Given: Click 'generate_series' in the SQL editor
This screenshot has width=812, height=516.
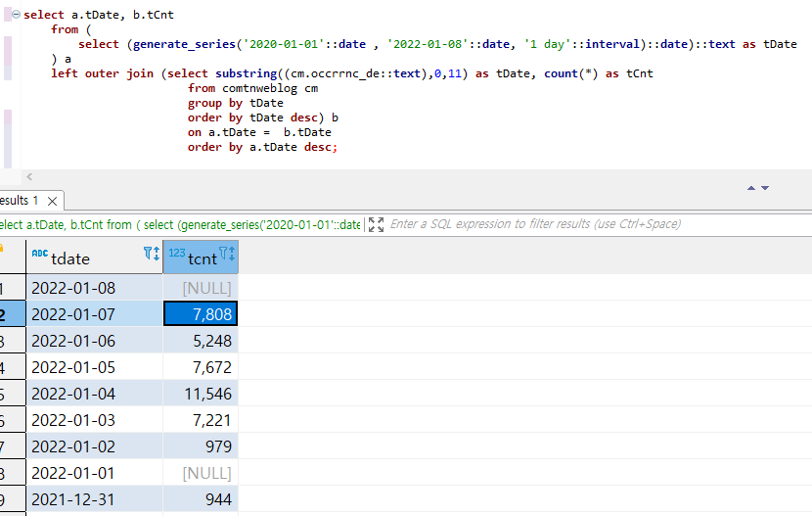Looking at the screenshot, I should (x=184, y=44).
